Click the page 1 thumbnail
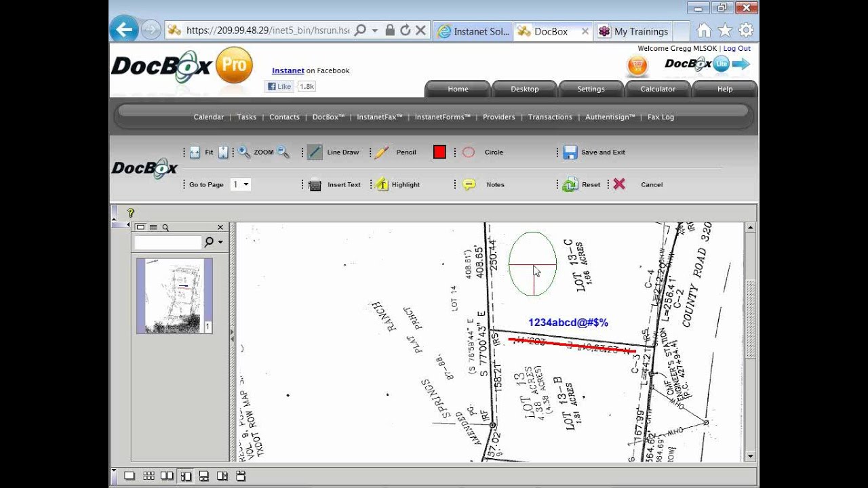868x488 pixels. pos(175,296)
